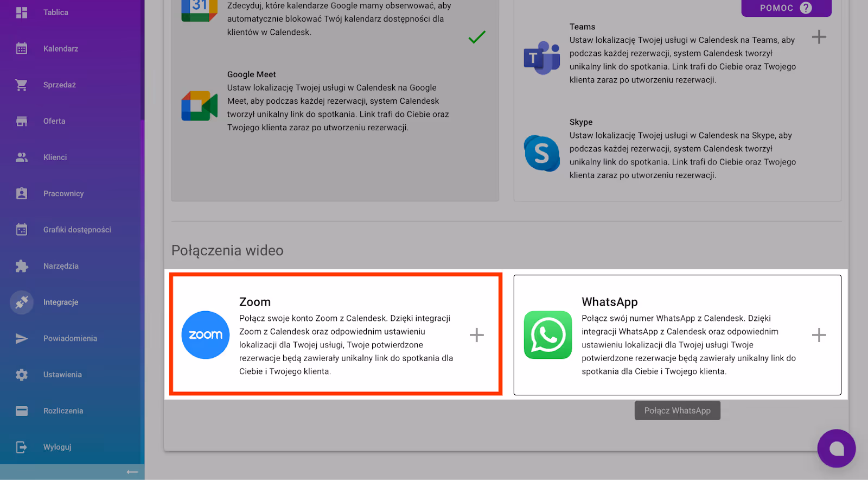This screenshot has width=868, height=480.
Task: Open the Tablica dashboard icon
Action: (22, 12)
